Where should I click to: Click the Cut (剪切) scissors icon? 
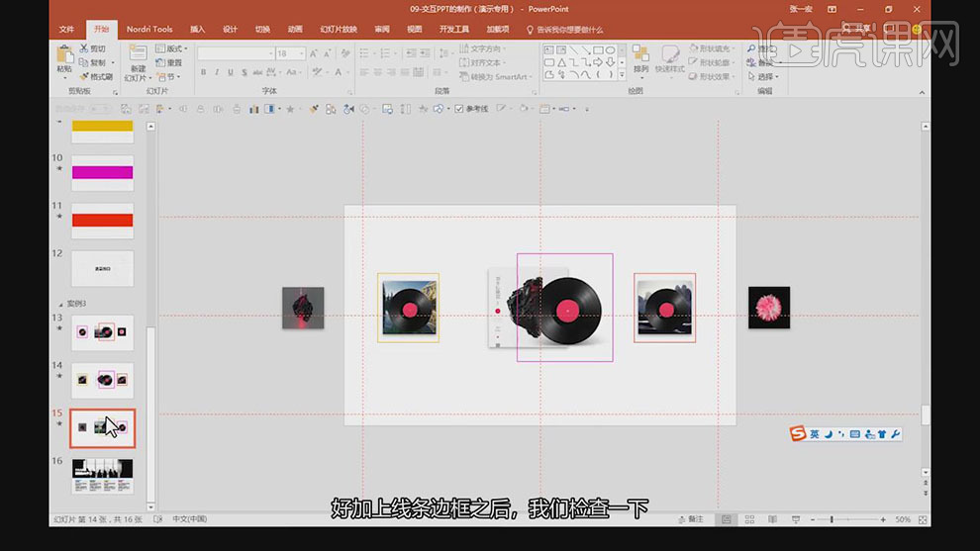point(84,48)
